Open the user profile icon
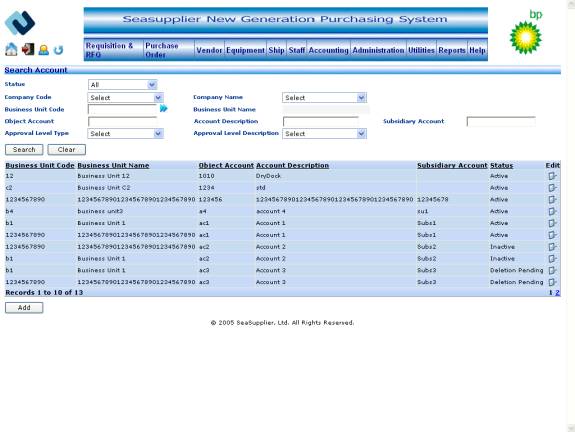Image resolution: width=575 pixels, height=432 pixels. click(x=44, y=50)
